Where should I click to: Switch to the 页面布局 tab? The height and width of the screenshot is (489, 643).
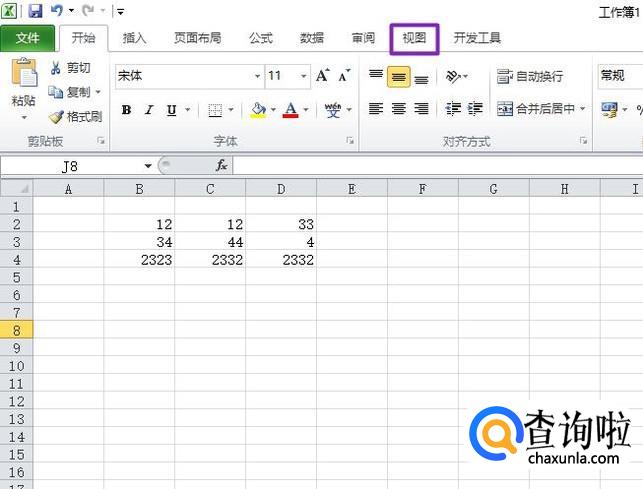click(x=198, y=38)
